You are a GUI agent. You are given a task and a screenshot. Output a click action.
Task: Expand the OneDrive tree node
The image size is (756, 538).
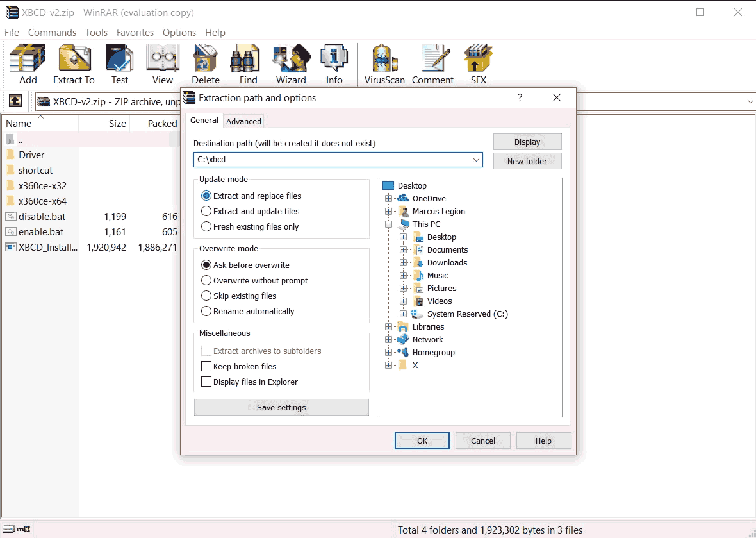tap(389, 198)
